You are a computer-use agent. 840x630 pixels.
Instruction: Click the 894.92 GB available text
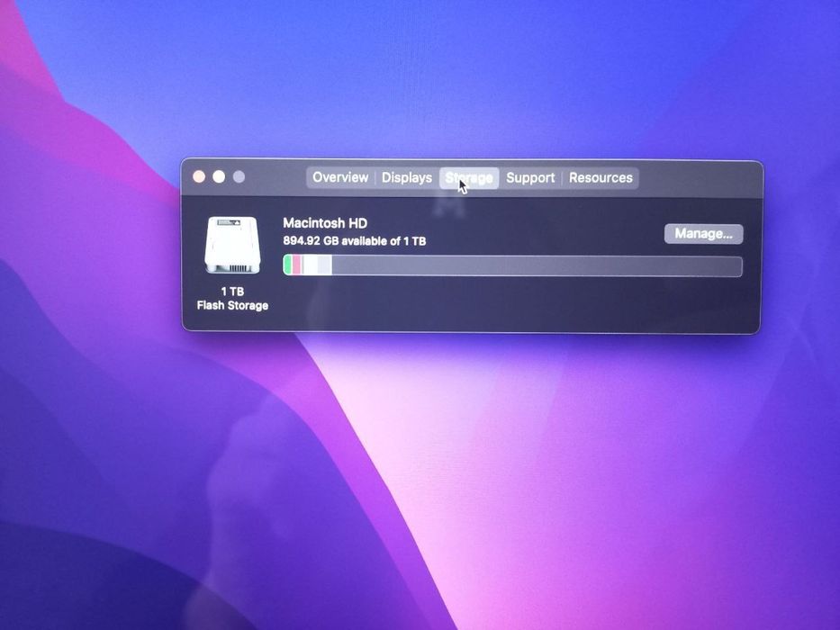point(355,241)
